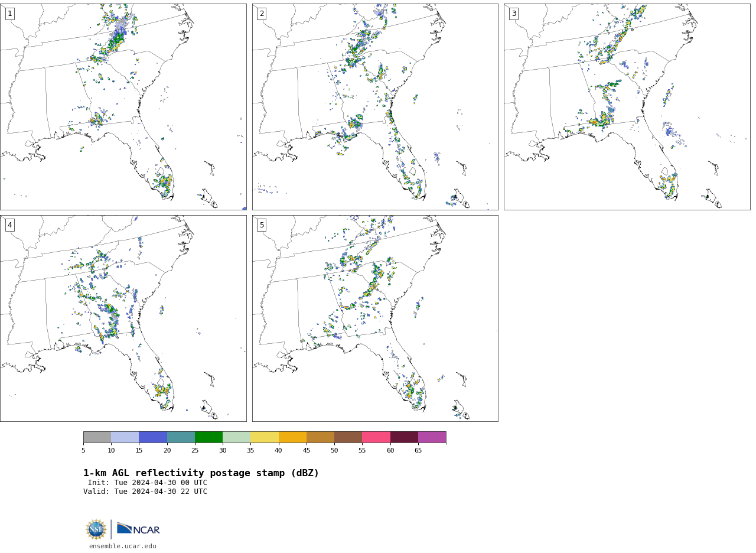Click the panel number 1 label box
Viewport: 756px width, 553px height.
tap(9, 14)
